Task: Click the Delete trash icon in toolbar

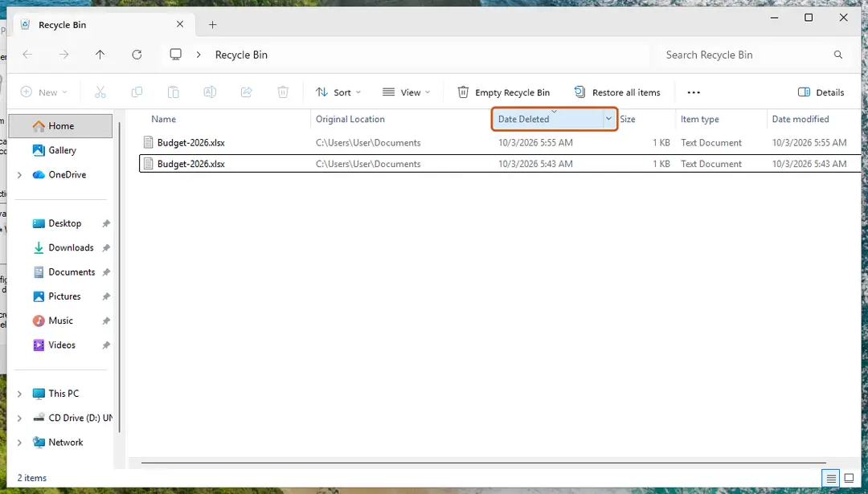Action: point(283,92)
